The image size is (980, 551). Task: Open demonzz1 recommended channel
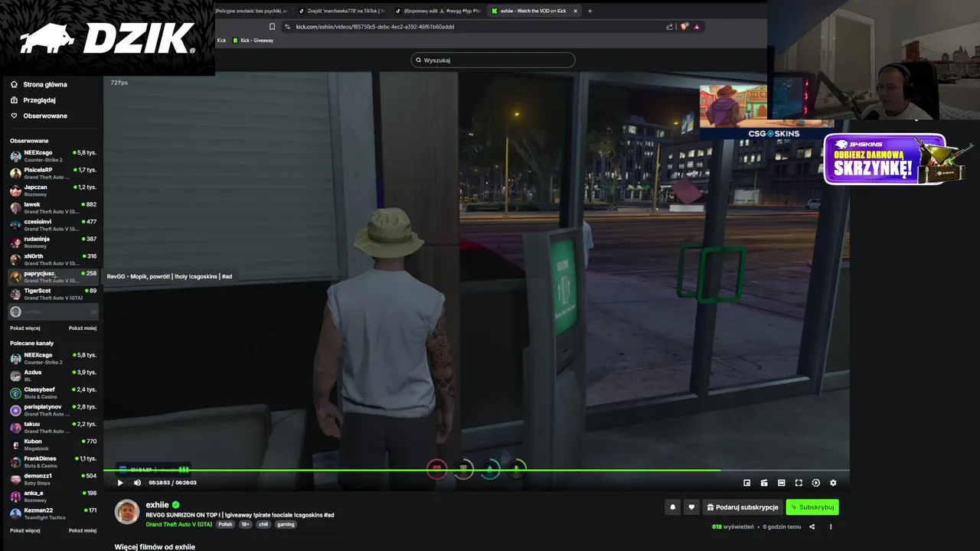(x=53, y=479)
